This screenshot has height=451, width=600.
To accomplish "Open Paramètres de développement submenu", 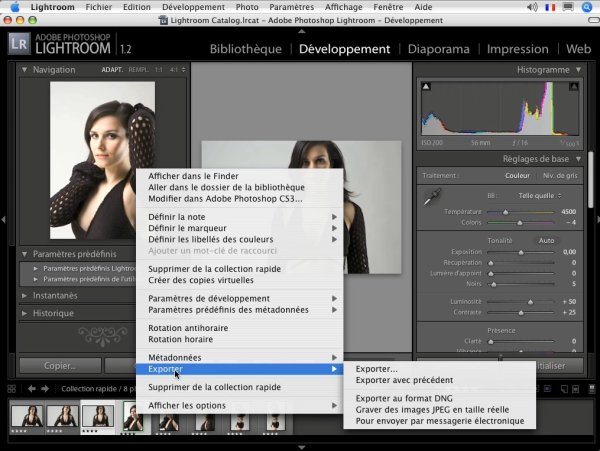I will coord(240,298).
